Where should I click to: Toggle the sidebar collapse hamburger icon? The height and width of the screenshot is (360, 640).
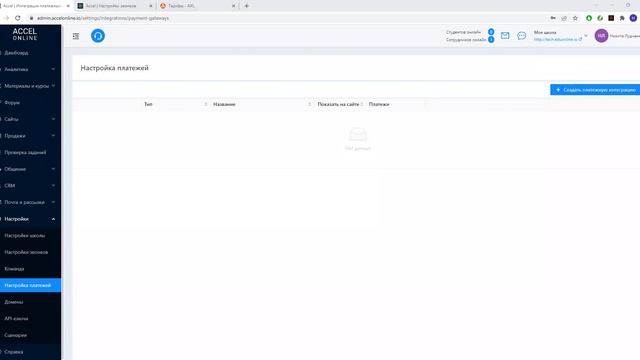point(76,36)
